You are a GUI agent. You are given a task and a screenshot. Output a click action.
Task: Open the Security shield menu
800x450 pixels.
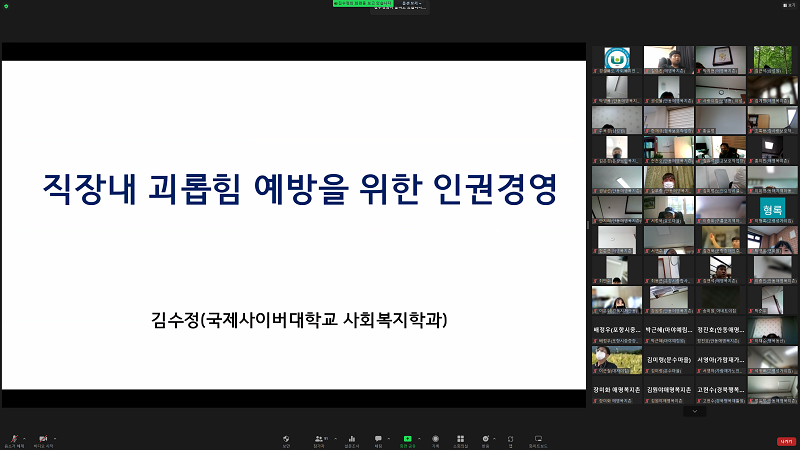286,441
